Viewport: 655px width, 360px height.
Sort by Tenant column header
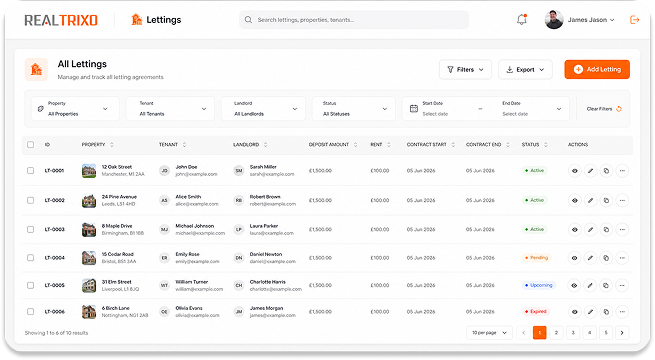pos(172,145)
